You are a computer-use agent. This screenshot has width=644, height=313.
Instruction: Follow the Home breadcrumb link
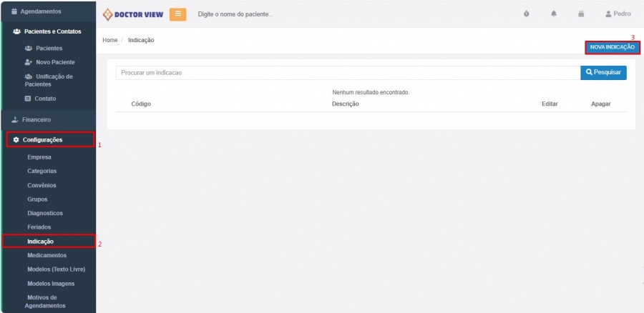[109, 40]
